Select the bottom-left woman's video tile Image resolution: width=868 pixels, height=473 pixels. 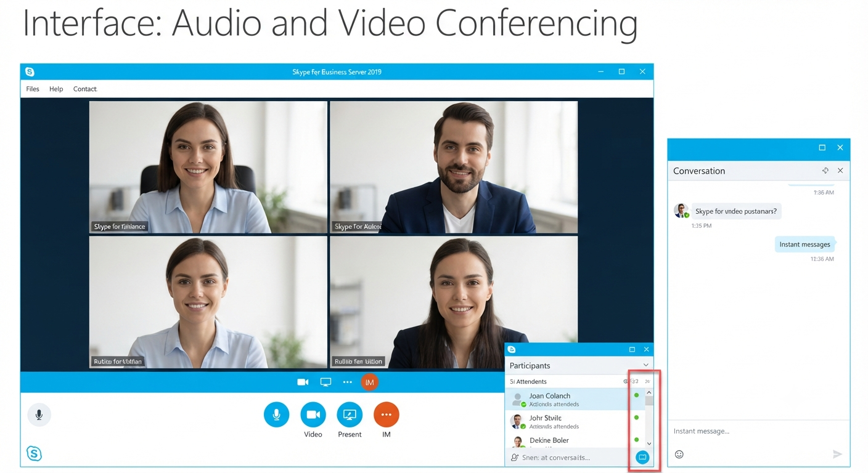(x=208, y=302)
